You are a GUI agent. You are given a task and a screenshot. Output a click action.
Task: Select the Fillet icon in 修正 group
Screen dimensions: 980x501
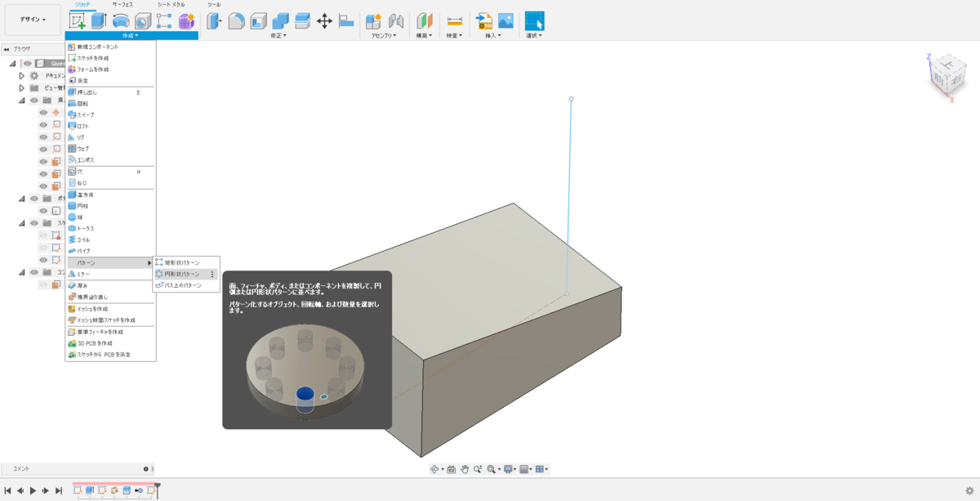click(237, 21)
